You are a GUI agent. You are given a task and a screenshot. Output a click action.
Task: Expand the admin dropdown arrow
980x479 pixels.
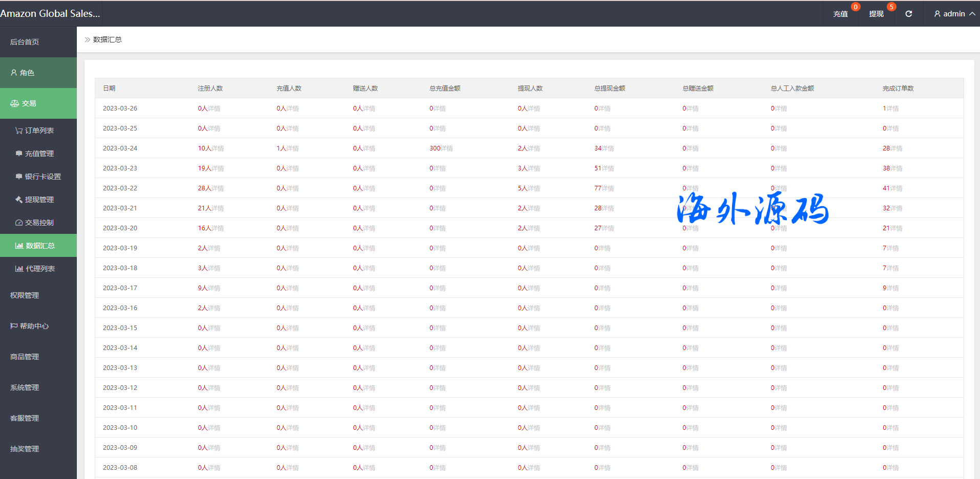click(972, 14)
